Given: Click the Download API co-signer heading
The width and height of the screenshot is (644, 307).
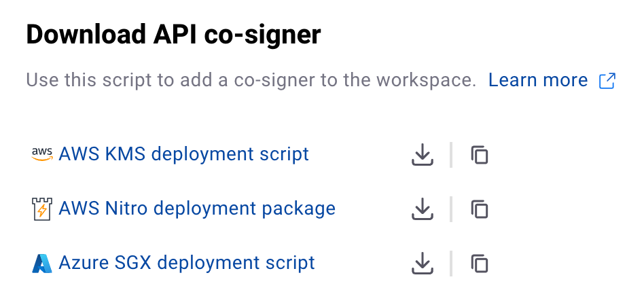Looking at the screenshot, I should (173, 35).
